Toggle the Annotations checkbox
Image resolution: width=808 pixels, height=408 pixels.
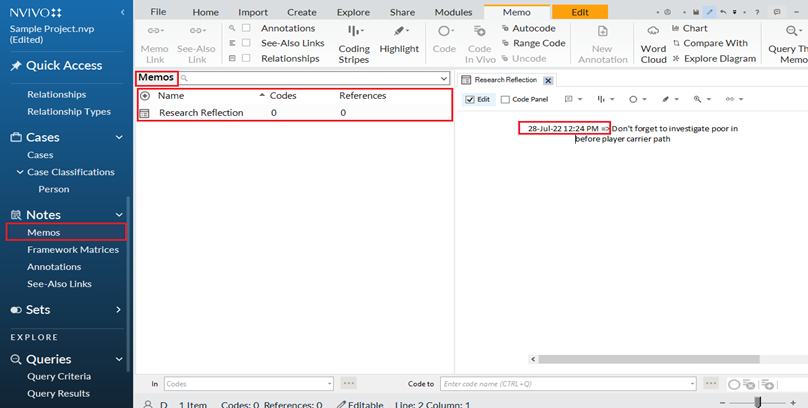point(246,28)
